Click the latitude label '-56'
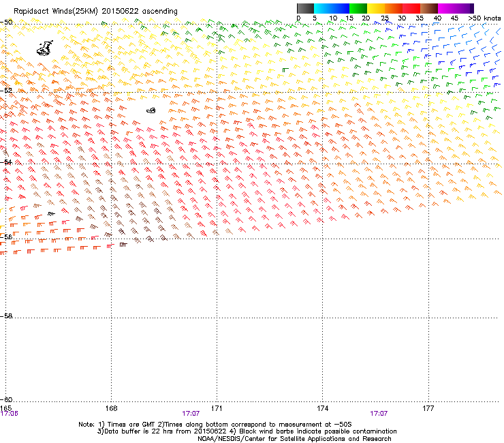504x443 pixels. pos(6,236)
